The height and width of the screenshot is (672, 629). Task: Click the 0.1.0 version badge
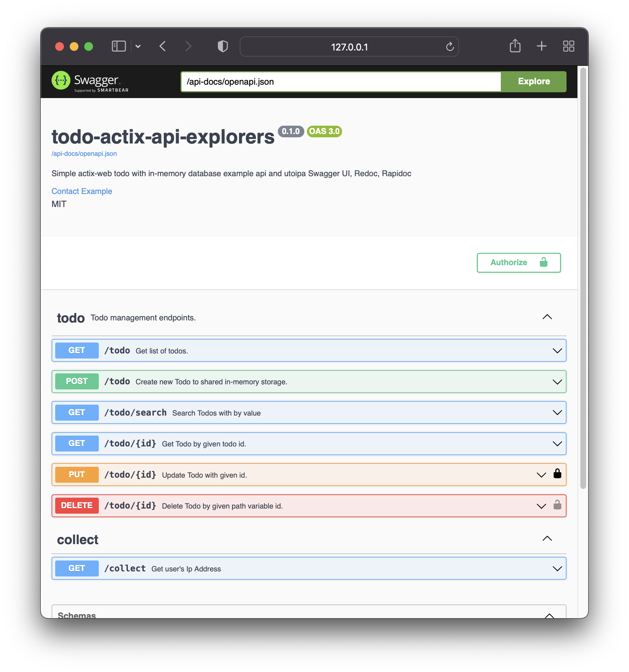tap(291, 131)
